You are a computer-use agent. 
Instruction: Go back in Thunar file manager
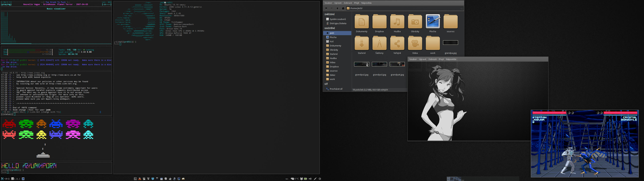[326, 8]
